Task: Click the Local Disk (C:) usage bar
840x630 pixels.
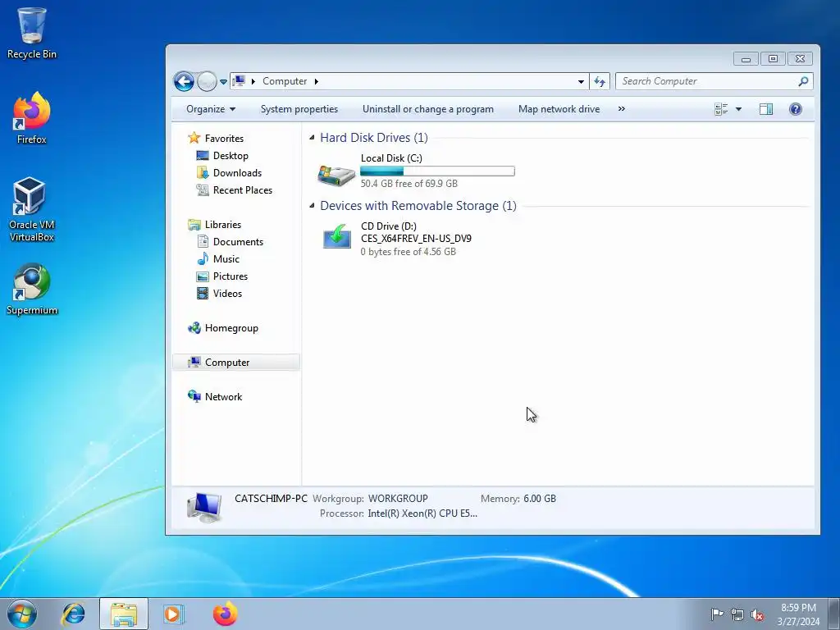Action: [x=437, y=171]
